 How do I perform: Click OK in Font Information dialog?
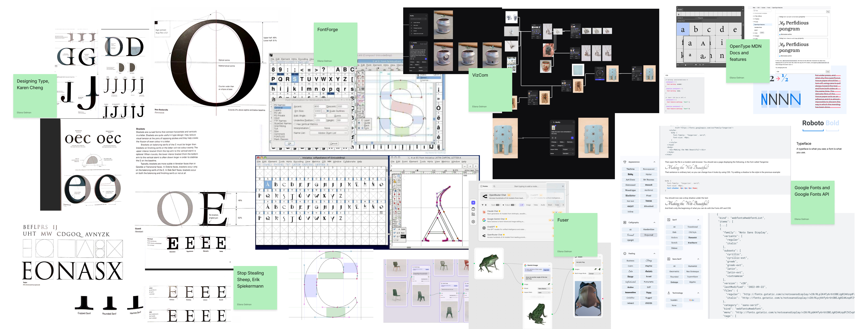290,143
